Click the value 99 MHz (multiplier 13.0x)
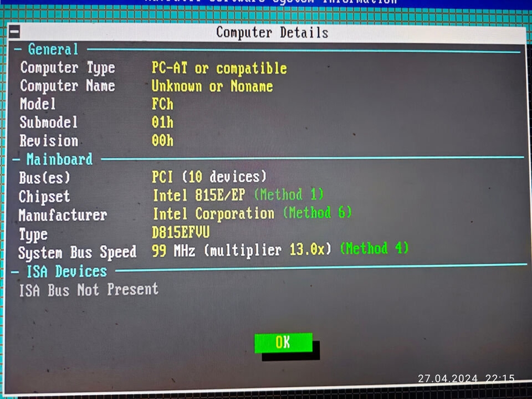This screenshot has height=399, width=532. (241, 250)
